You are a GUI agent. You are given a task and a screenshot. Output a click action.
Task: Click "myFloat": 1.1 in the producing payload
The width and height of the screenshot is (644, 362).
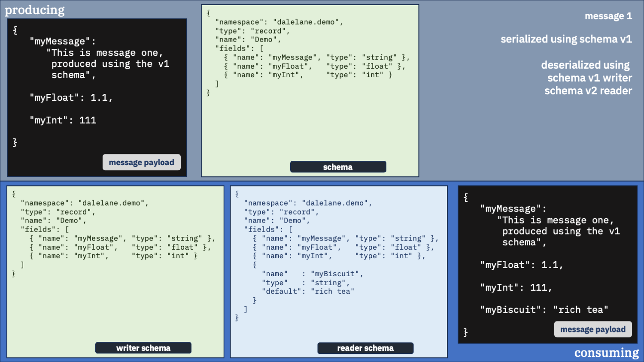coord(71,98)
